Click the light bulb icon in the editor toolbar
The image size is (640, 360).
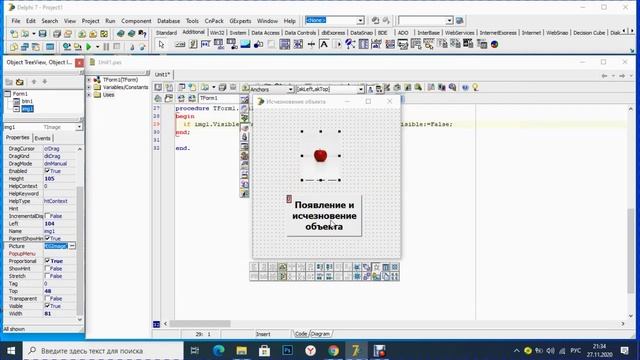click(x=476, y=87)
